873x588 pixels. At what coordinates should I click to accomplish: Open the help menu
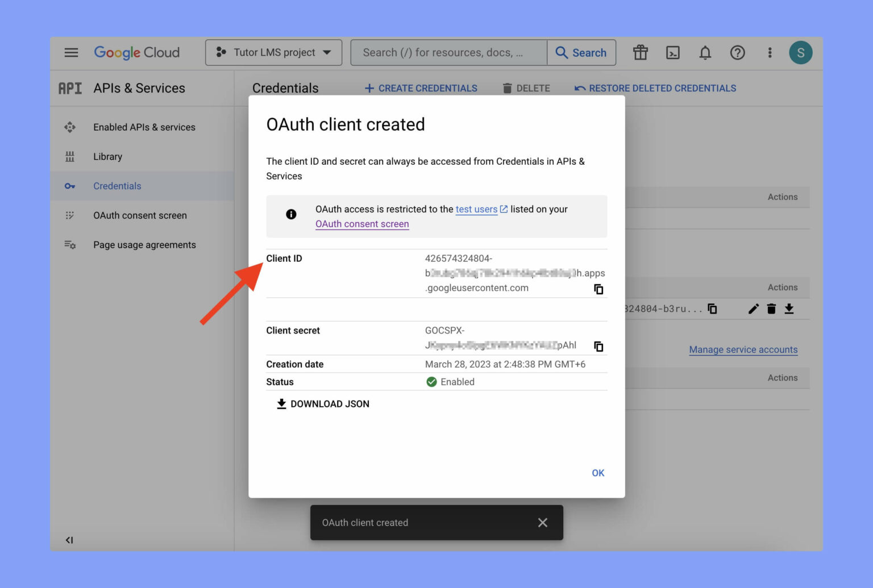(x=737, y=52)
